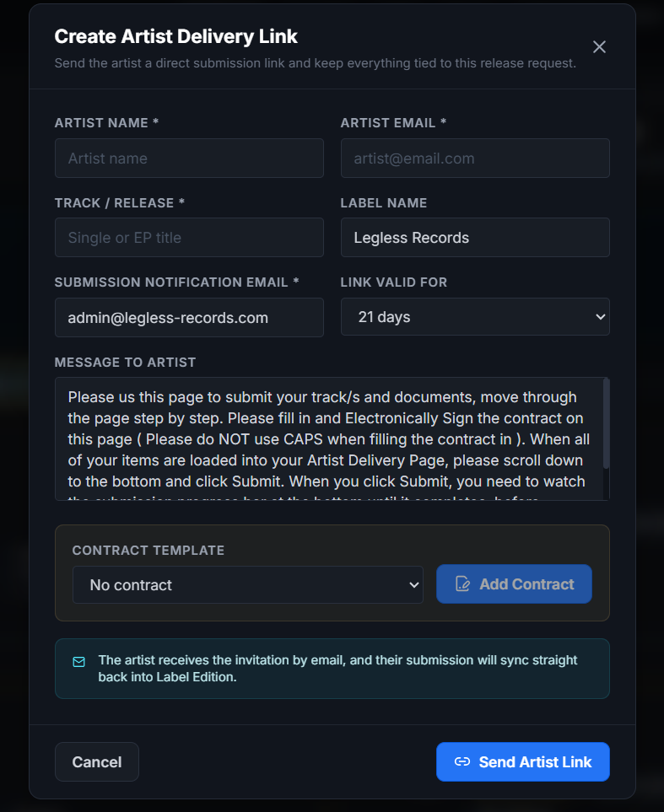Select the 'Legless Records' label name field
This screenshot has height=812, width=664.
click(475, 237)
